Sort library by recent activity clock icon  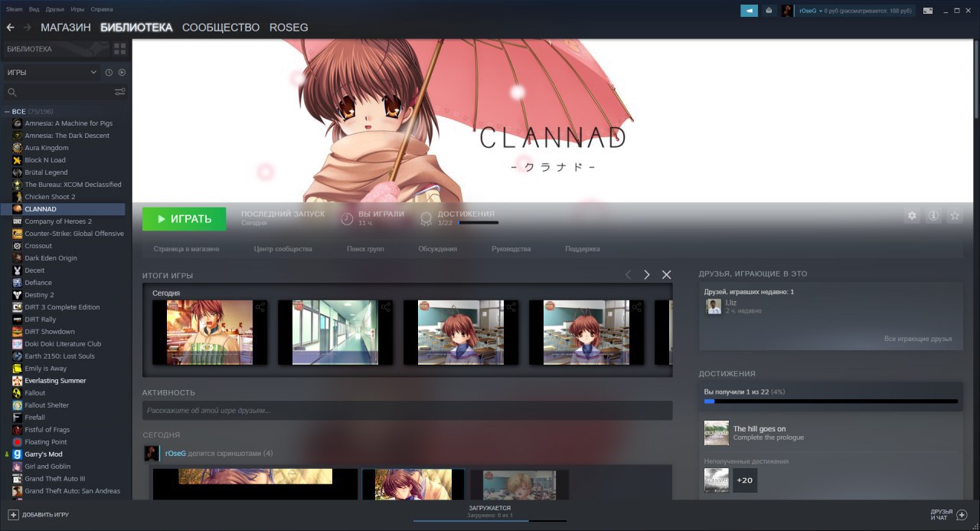[x=109, y=72]
